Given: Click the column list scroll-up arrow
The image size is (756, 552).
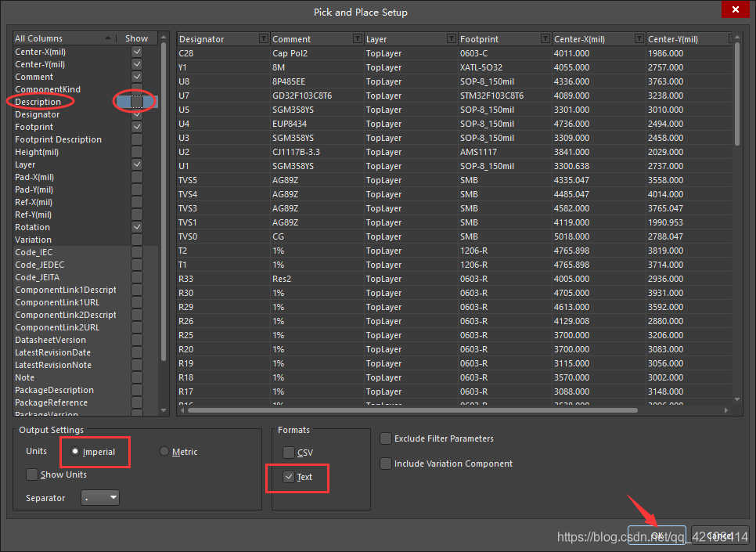Looking at the screenshot, I should 164,37.
